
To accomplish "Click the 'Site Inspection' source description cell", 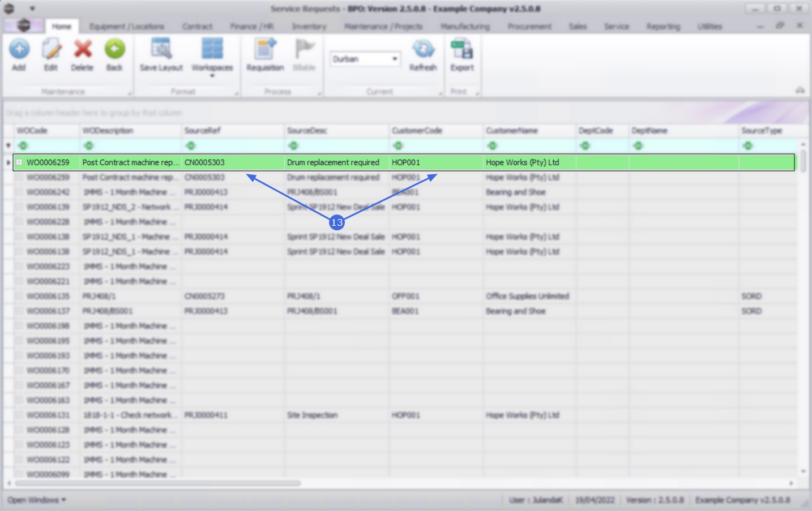I will (x=337, y=415).
